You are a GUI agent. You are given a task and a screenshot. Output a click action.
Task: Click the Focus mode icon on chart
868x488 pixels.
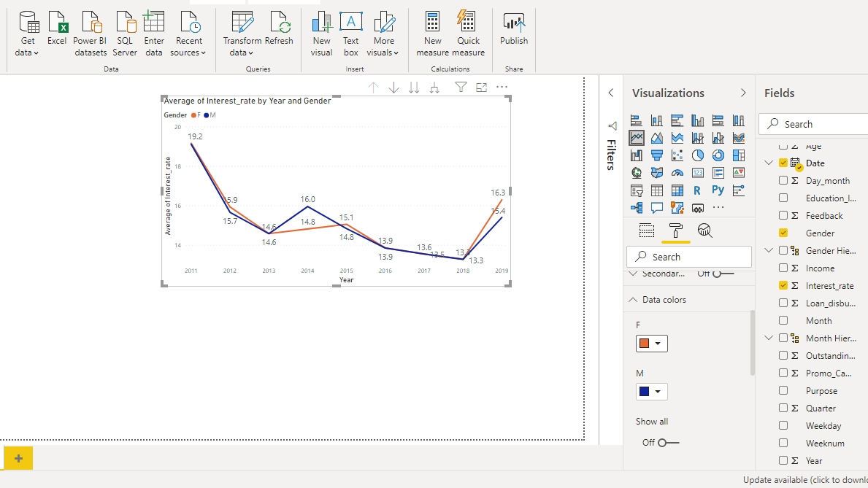coord(481,88)
